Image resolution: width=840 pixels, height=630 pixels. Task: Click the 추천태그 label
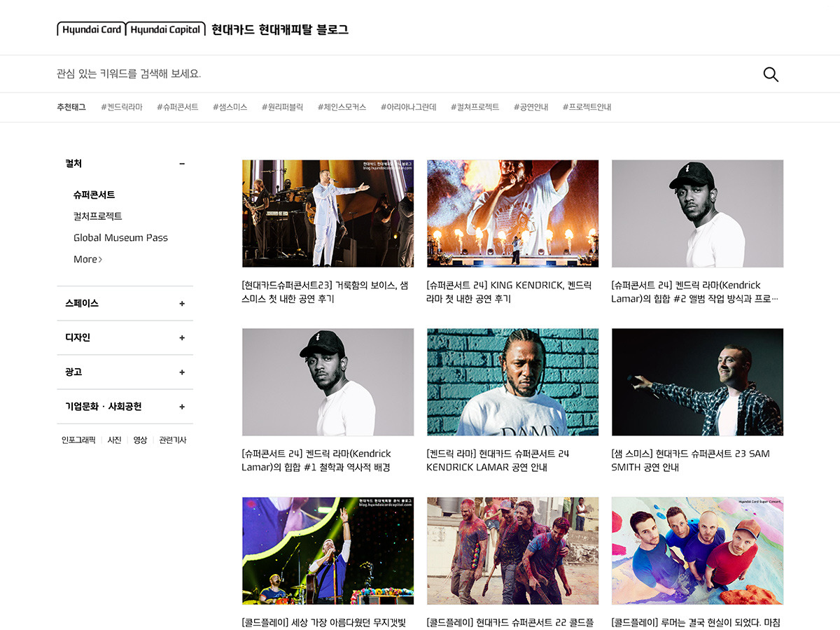(x=71, y=107)
